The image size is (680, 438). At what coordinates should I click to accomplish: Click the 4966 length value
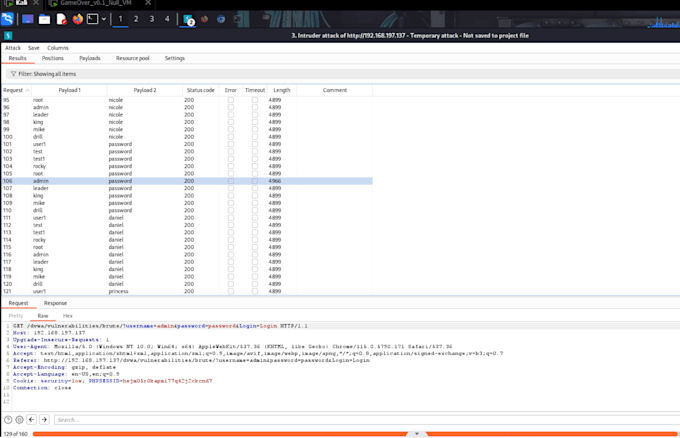click(x=275, y=181)
